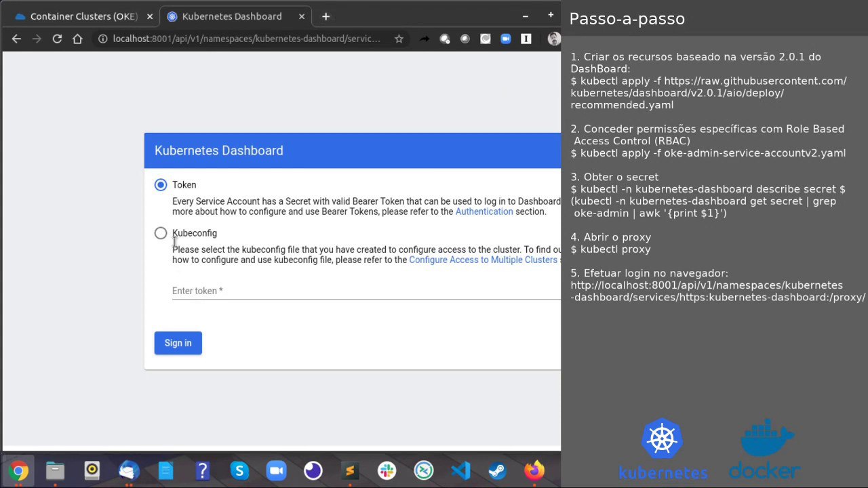Open the blue document app in taskbar

click(x=165, y=470)
